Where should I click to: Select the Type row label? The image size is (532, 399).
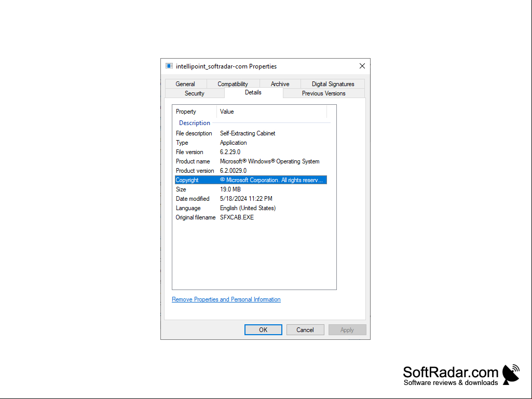click(182, 143)
